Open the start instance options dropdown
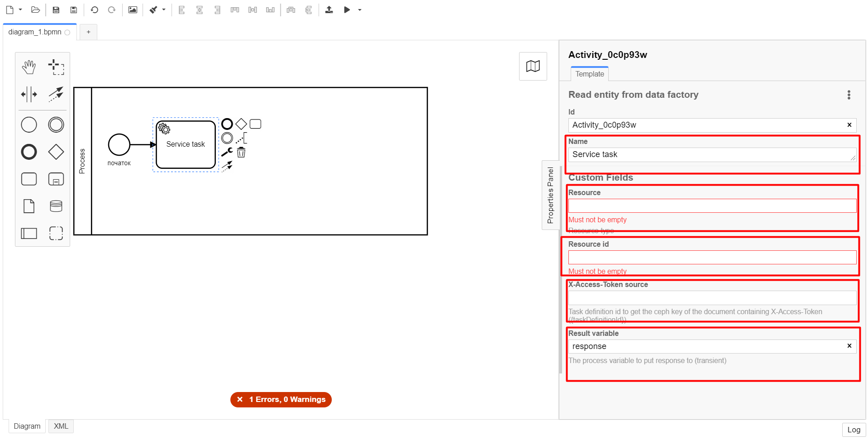 (360, 10)
